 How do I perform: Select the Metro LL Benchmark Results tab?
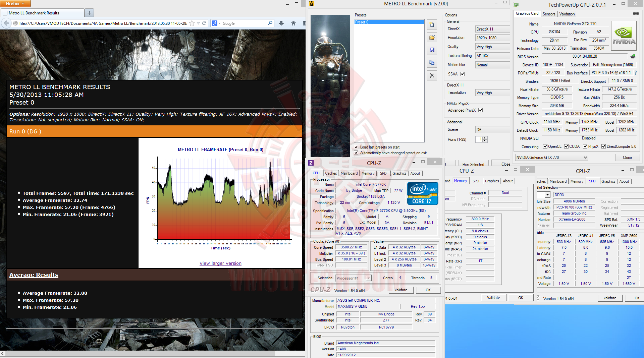(x=43, y=13)
